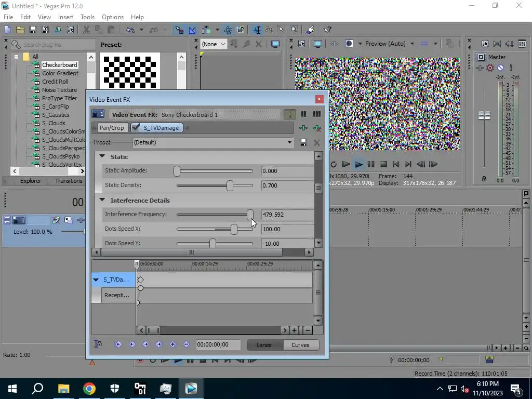Viewport: 532px width, 399px height.
Task: Toggle Sync Cursor lock in keyframe controller
Action: point(98,344)
